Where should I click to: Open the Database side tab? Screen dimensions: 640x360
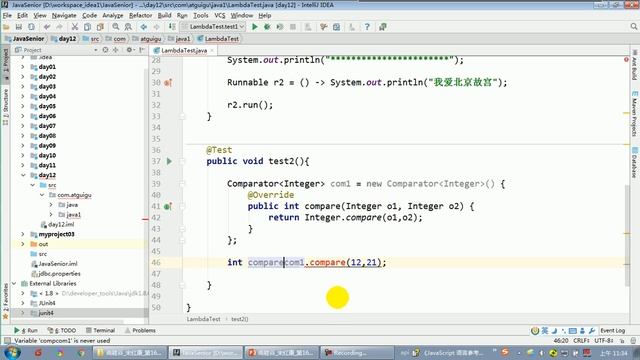[635, 162]
